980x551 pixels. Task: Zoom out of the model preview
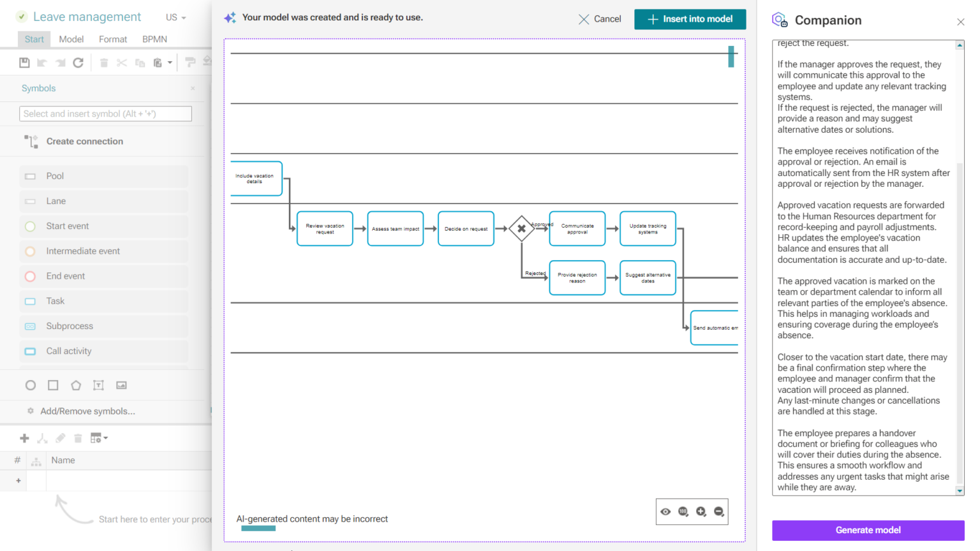pos(718,511)
